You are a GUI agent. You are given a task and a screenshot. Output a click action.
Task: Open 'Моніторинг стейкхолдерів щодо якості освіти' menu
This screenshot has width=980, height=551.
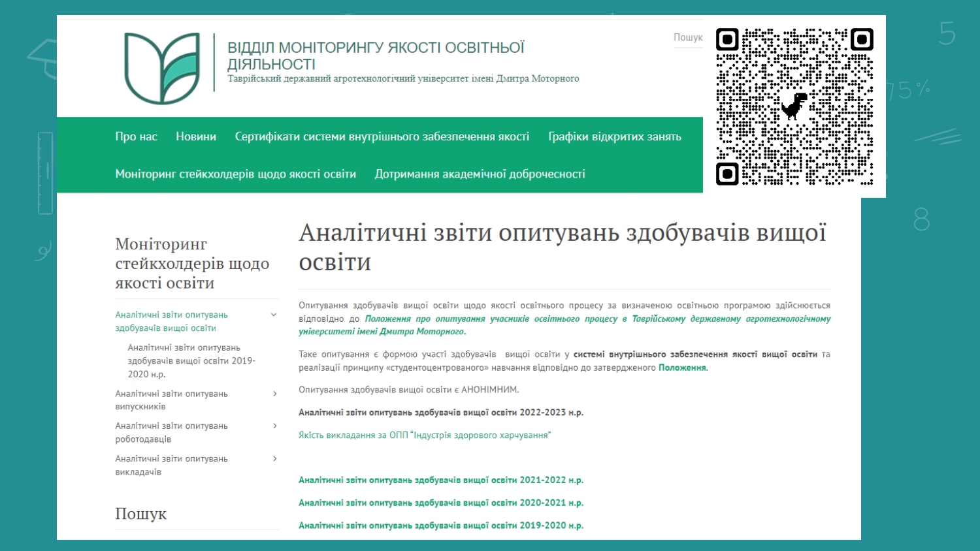click(x=236, y=174)
